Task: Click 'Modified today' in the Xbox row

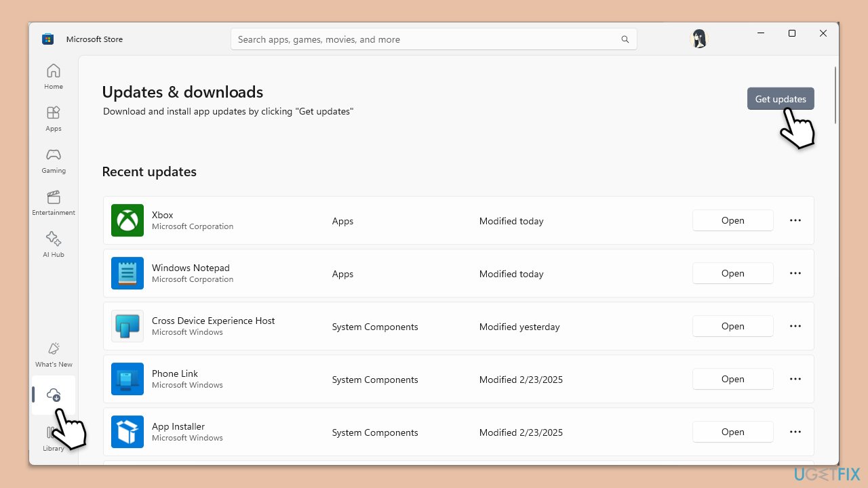Action: pos(511,221)
